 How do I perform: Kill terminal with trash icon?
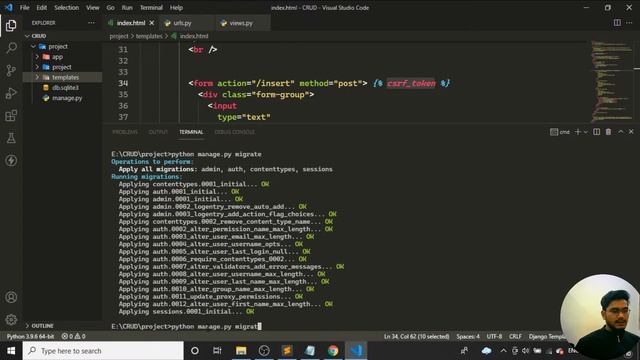(608, 132)
